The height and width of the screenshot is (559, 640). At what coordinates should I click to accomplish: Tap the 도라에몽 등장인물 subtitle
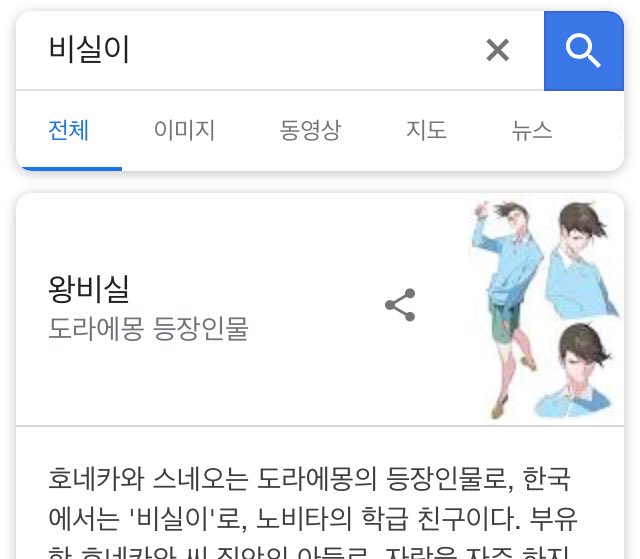click(148, 328)
